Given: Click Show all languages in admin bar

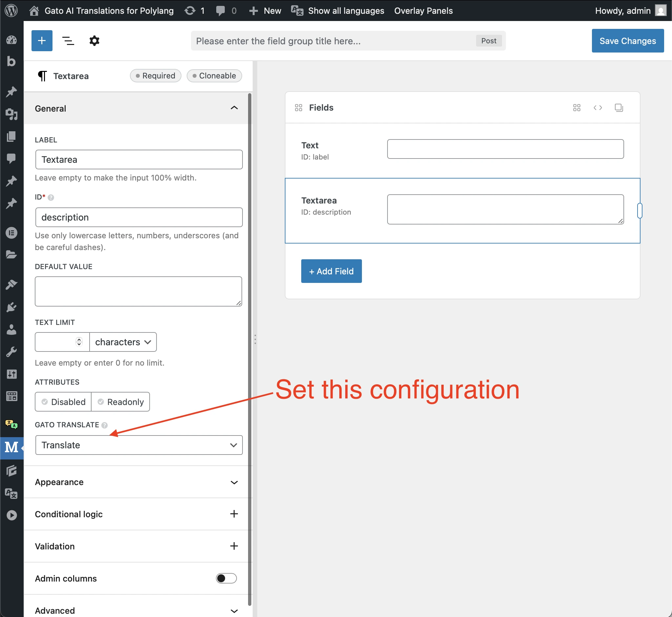Looking at the screenshot, I should click(346, 11).
